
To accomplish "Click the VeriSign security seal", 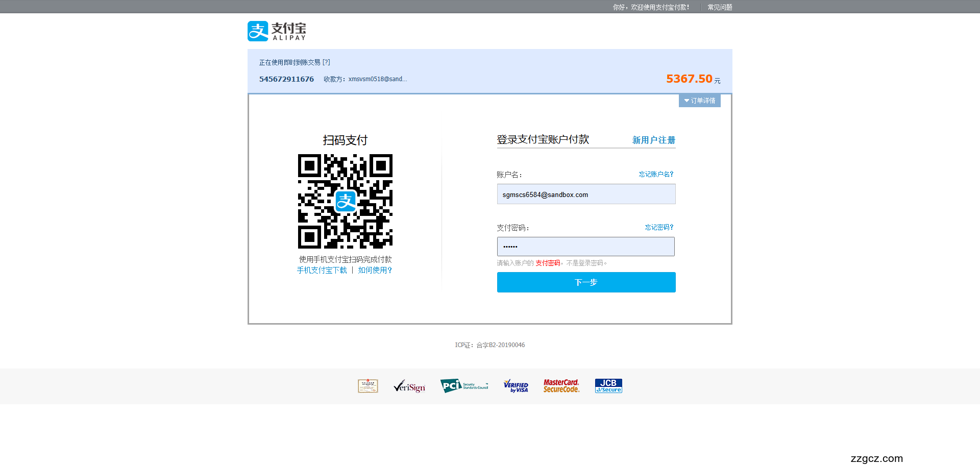I will click(409, 386).
